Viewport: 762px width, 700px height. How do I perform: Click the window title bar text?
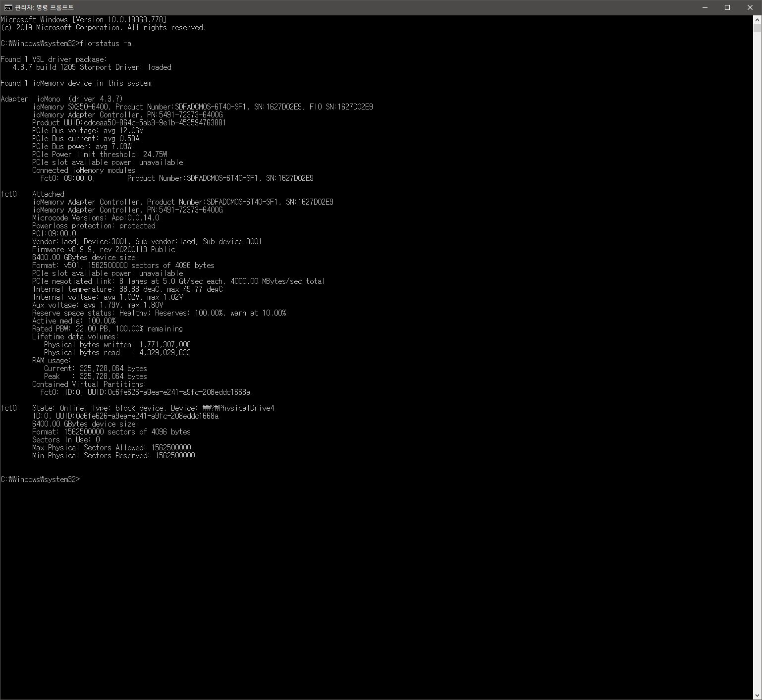[44, 7]
